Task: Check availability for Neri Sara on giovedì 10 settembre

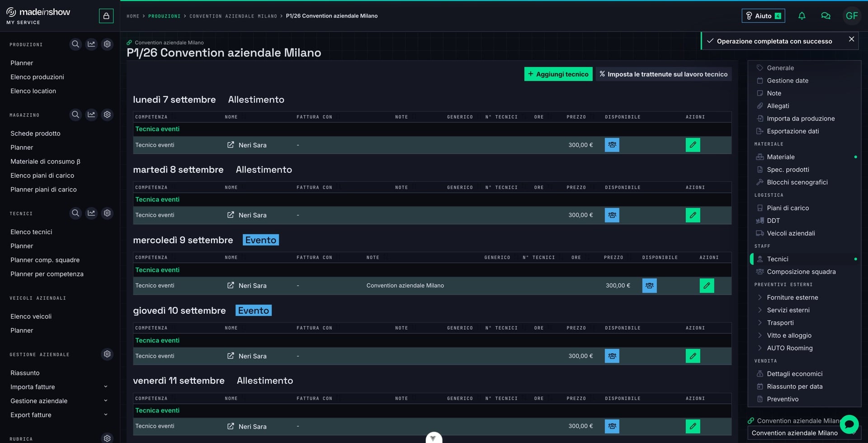Action: 612,356
